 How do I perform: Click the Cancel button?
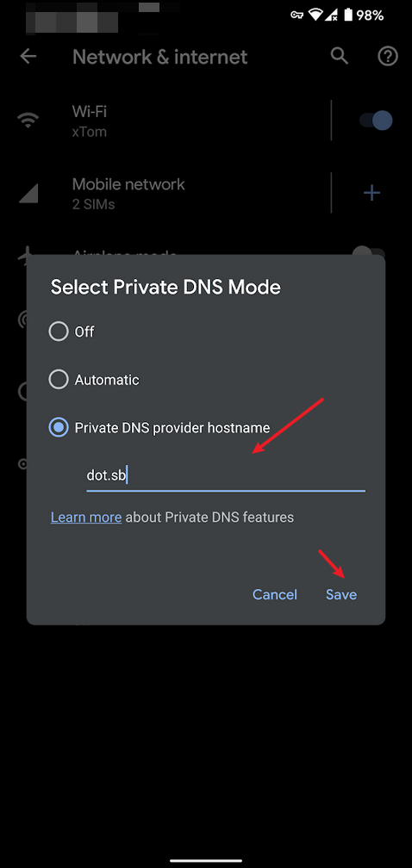[x=275, y=594]
